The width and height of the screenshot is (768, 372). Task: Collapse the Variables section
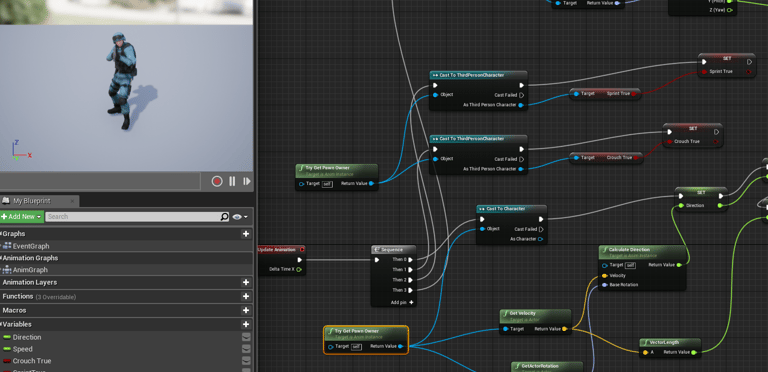(1, 324)
